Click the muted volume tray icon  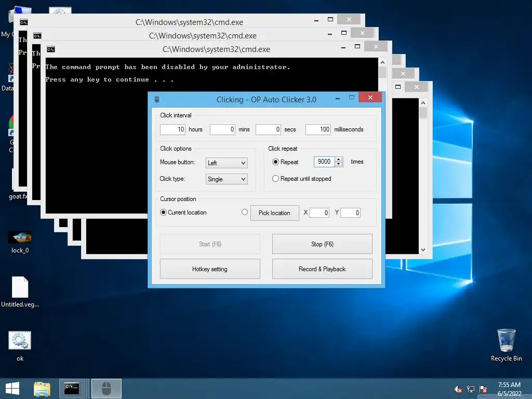coord(458,389)
